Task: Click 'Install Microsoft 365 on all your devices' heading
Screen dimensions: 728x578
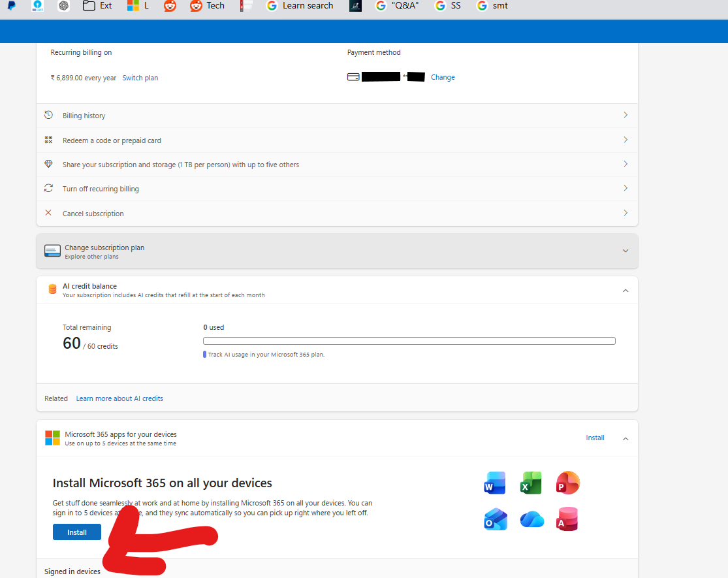Action: pos(162,483)
